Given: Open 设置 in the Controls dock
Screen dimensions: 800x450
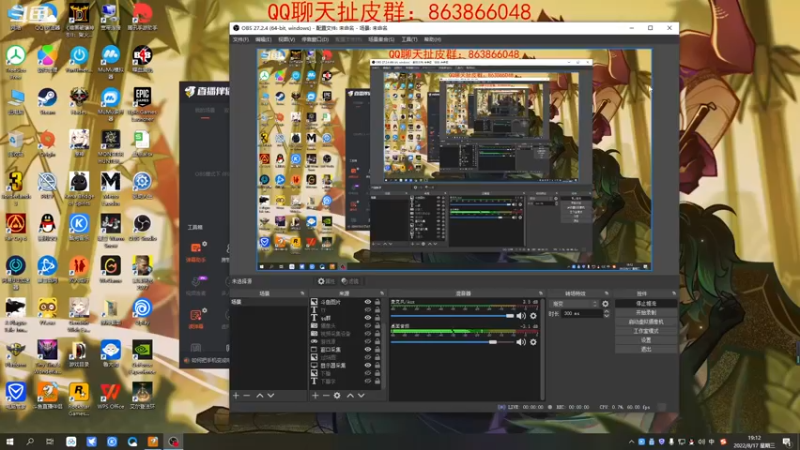Looking at the screenshot, I should tap(646, 340).
